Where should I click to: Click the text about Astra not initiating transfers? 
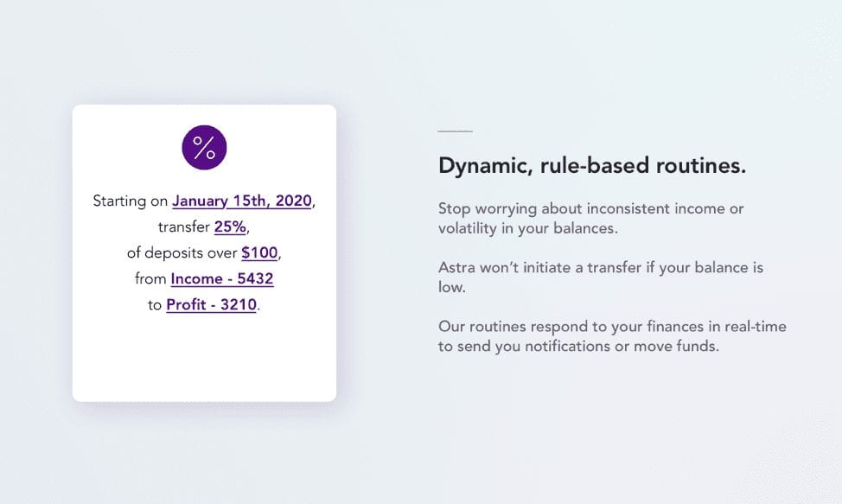(x=600, y=277)
